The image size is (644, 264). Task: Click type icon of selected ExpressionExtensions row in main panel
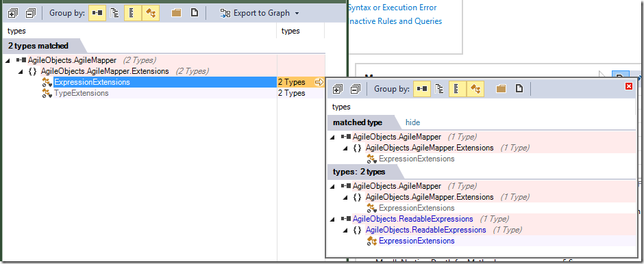coord(47,82)
